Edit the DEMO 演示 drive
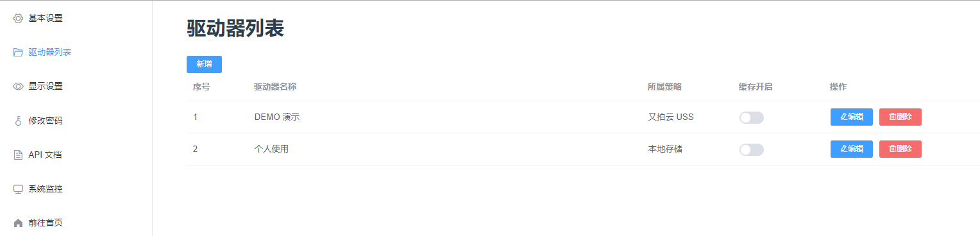Screen dimensions: 980x236 [x=852, y=117]
